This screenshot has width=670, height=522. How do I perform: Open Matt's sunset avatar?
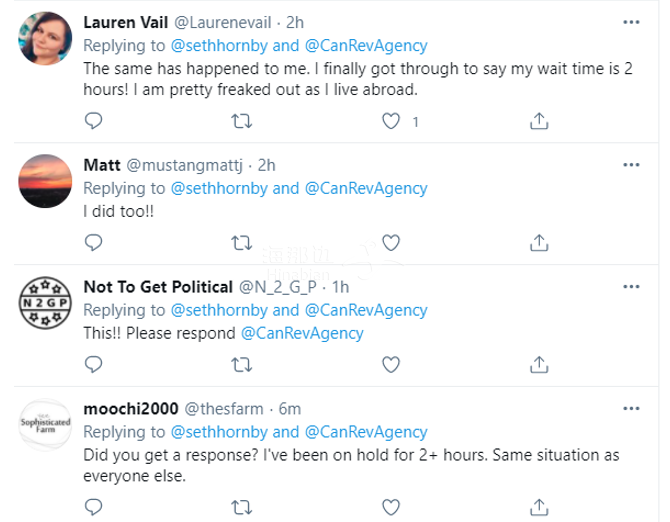(x=44, y=180)
